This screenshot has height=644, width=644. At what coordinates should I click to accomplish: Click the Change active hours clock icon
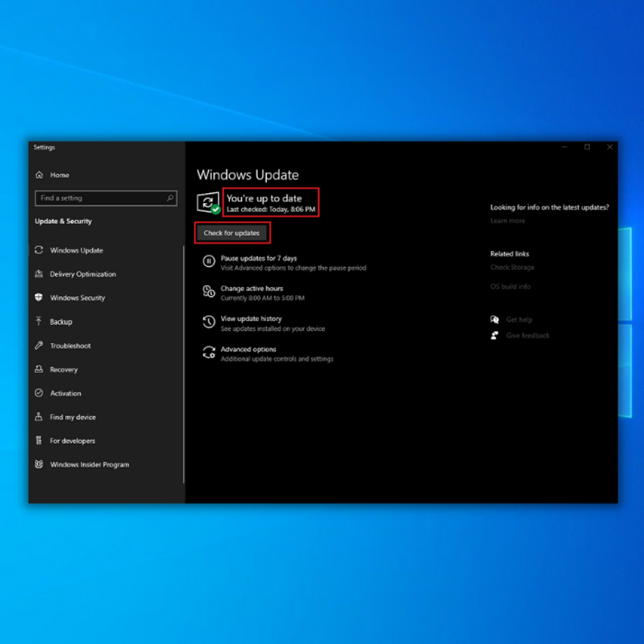click(x=209, y=292)
